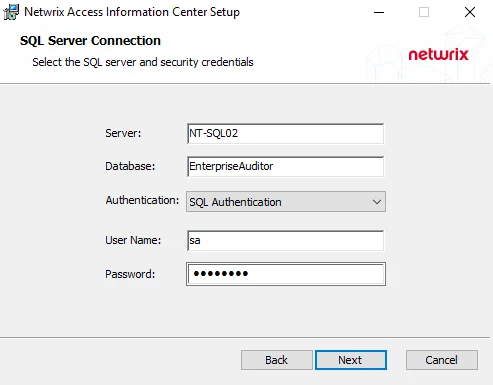This screenshot has height=385, width=493.
Task: Go to the next setup step
Action: click(351, 360)
